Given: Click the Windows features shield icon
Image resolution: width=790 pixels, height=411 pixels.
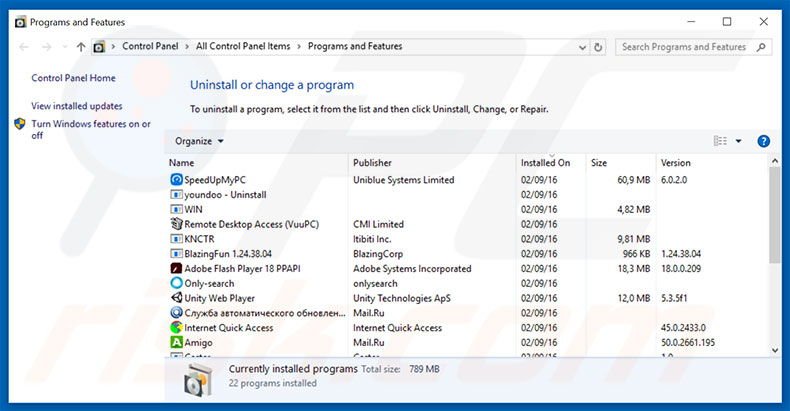Looking at the screenshot, I should coord(20,124).
